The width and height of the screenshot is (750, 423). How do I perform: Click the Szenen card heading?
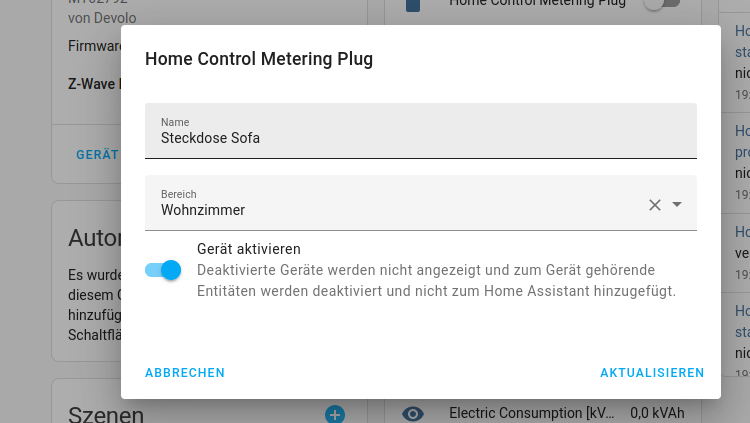click(106, 414)
